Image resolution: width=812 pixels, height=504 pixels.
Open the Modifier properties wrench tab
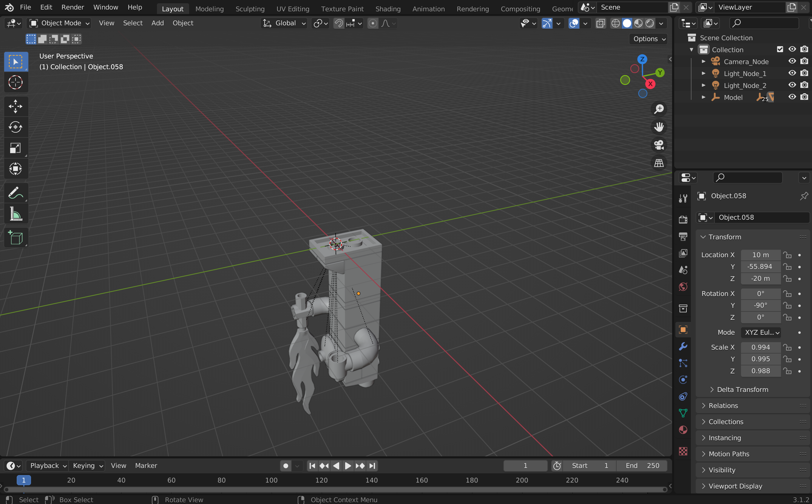coord(683,346)
